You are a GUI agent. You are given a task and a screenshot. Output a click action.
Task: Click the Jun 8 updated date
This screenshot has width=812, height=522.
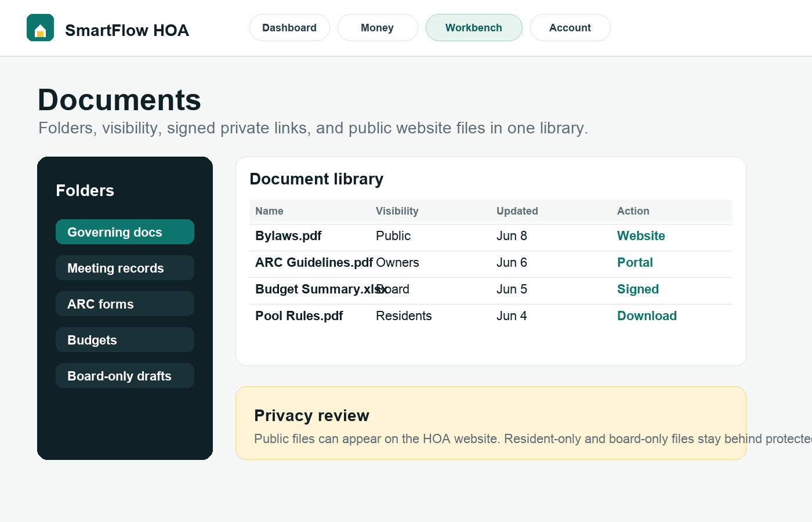click(512, 236)
